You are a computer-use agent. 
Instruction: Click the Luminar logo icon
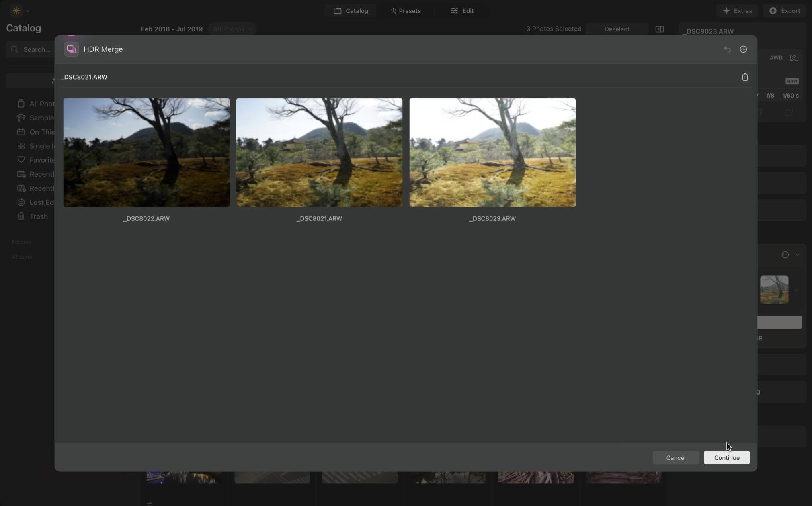click(16, 11)
